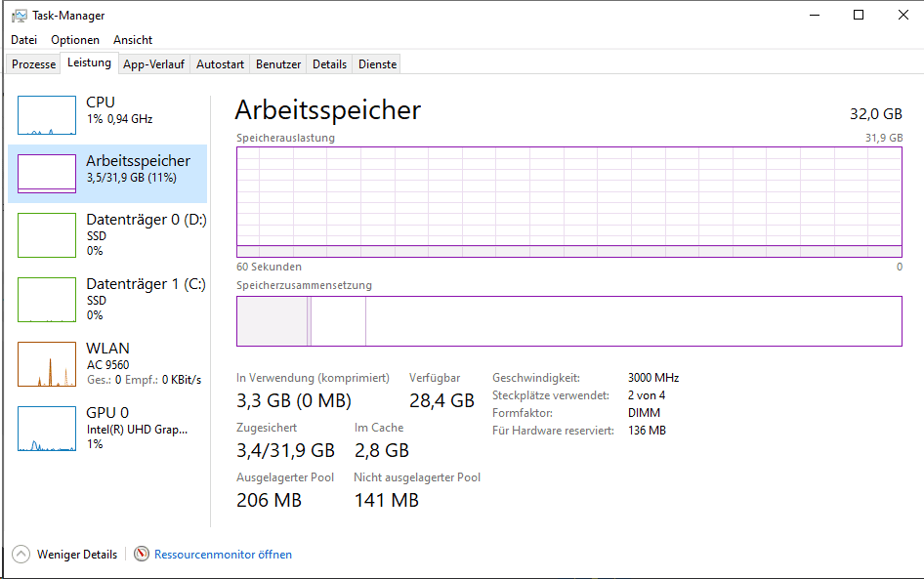Click the Ressourcenmonitor icon
The image size is (924, 579).
[x=142, y=555]
